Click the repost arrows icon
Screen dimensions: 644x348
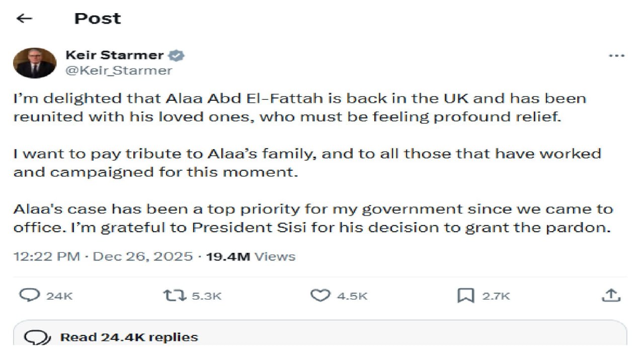[174, 295]
